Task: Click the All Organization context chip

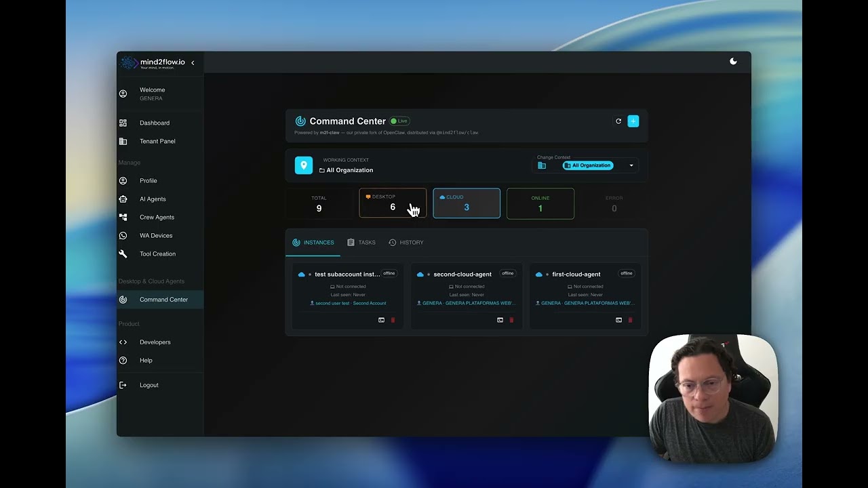Action: click(x=588, y=165)
